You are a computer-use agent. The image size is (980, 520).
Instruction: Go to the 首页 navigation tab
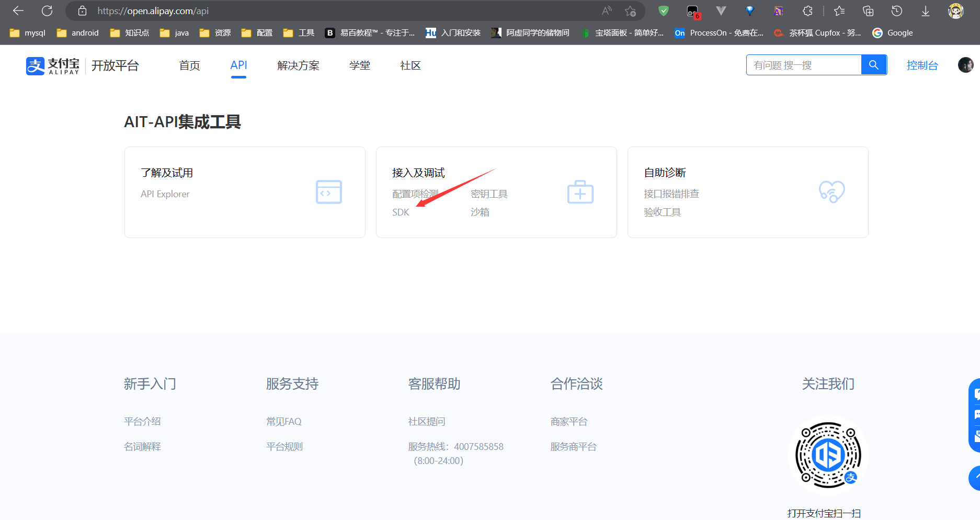pyautogui.click(x=189, y=65)
